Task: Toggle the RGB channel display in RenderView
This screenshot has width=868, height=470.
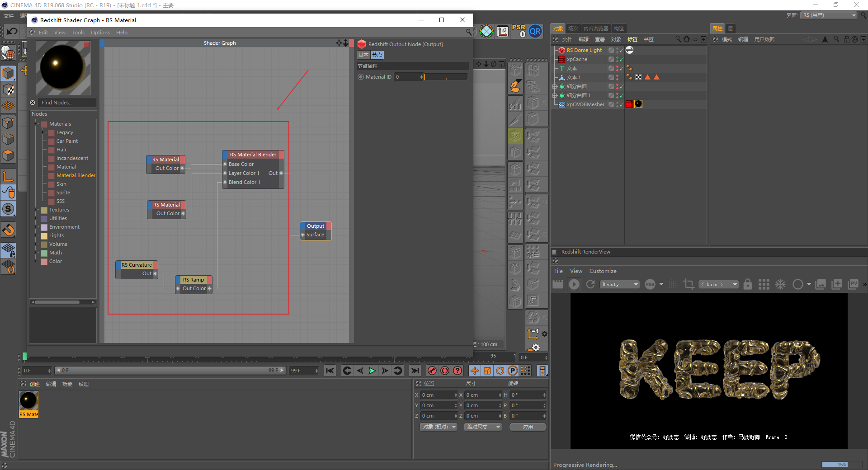Action: click(650, 284)
